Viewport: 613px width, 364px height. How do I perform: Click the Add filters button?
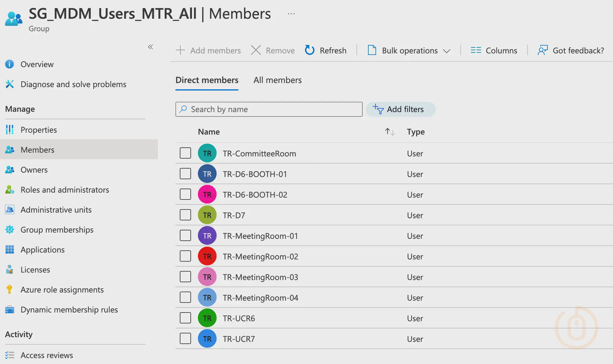tap(400, 109)
